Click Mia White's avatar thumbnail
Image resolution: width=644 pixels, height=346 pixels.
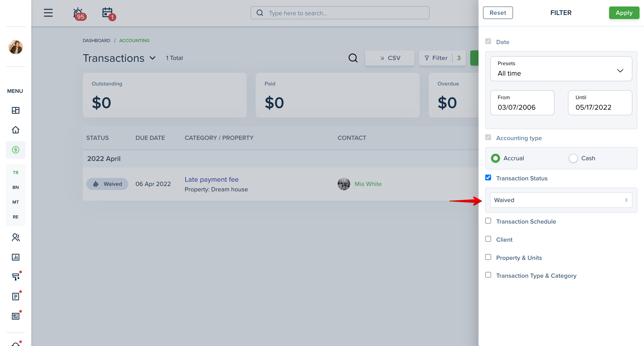click(x=344, y=184)
